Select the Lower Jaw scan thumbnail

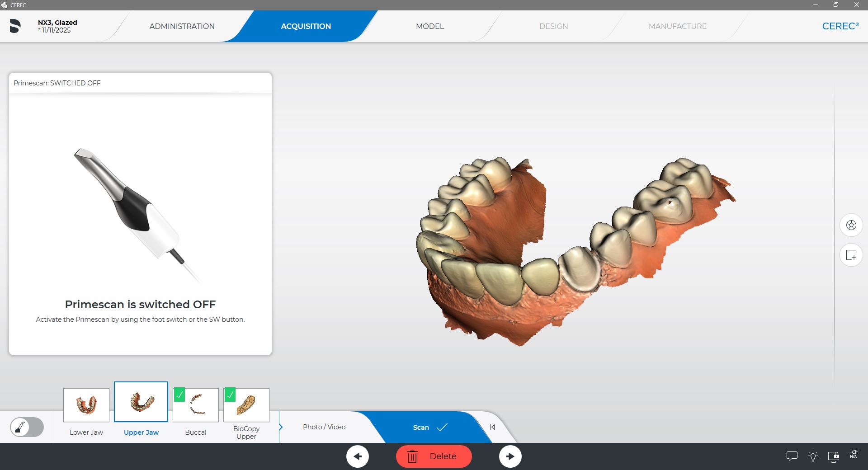click(86, 405)
